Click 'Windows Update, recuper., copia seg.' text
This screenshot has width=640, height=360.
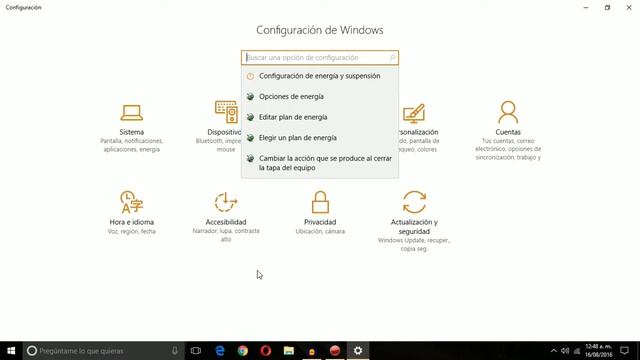[414, 244]
